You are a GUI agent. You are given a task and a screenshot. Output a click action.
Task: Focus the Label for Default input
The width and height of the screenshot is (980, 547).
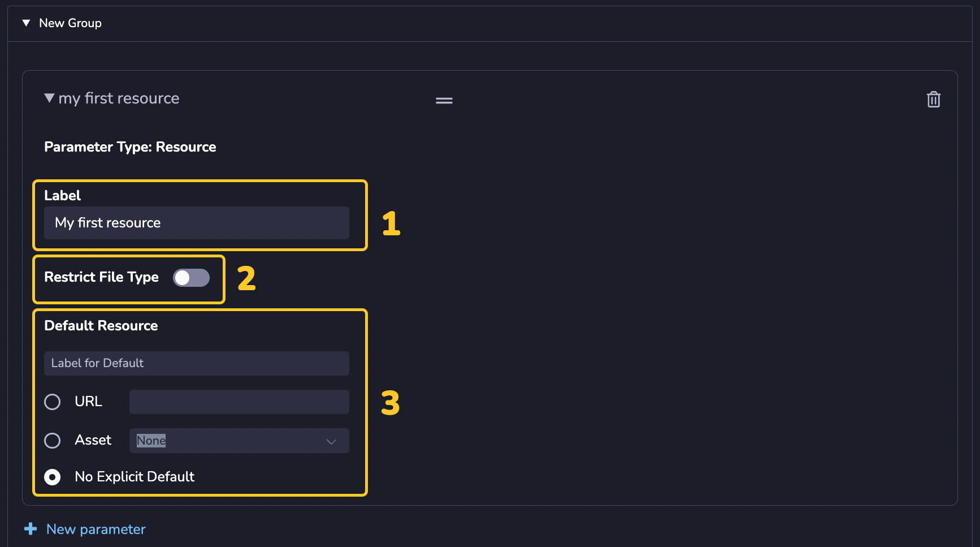click(197, 363)
